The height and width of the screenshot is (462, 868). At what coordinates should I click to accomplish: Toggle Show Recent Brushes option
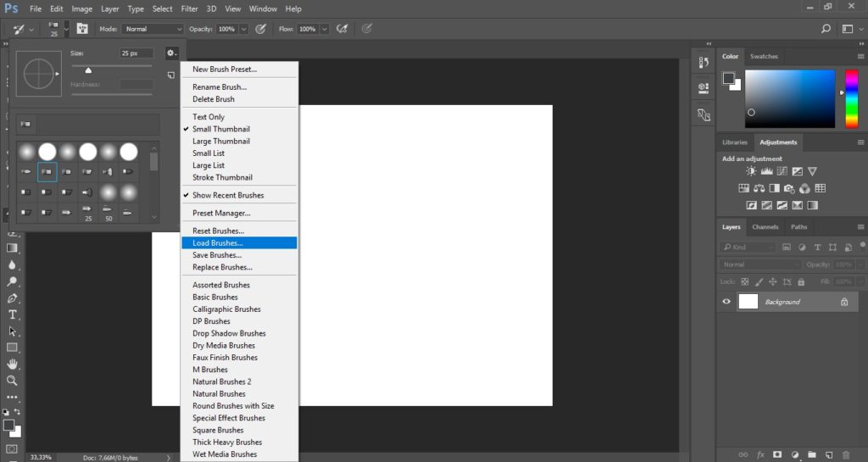(228, 195)
